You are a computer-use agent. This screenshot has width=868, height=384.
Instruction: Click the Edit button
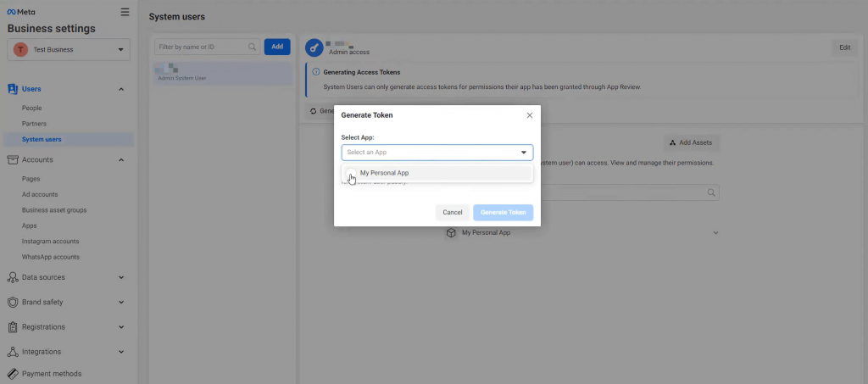pos(845,47)
